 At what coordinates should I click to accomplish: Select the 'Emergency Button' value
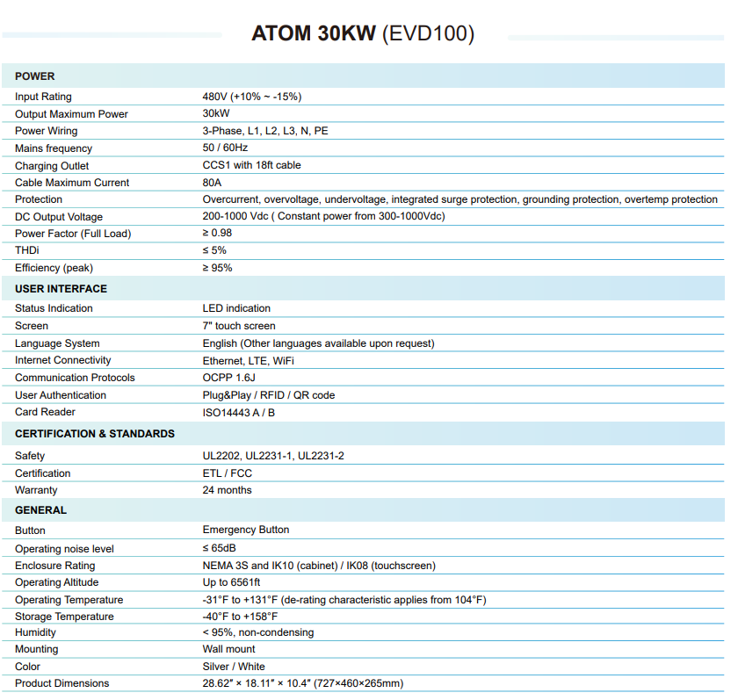coord(246,530)
